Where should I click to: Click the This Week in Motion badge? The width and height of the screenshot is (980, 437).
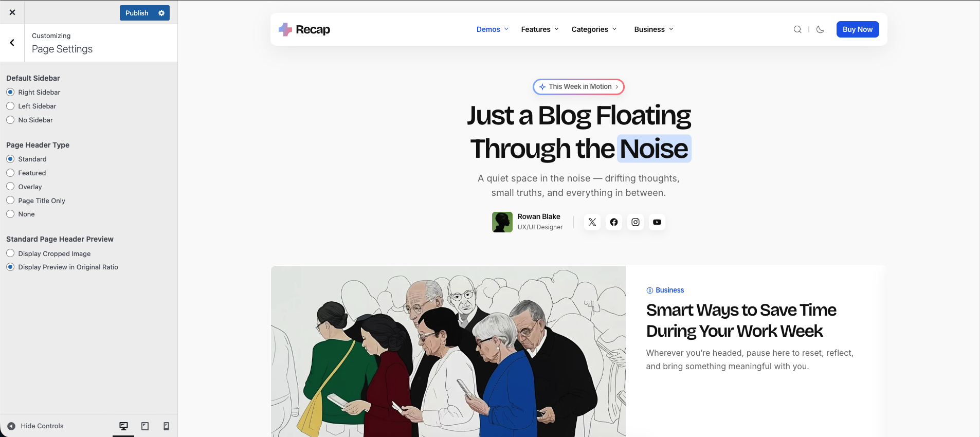click(578, 87)
